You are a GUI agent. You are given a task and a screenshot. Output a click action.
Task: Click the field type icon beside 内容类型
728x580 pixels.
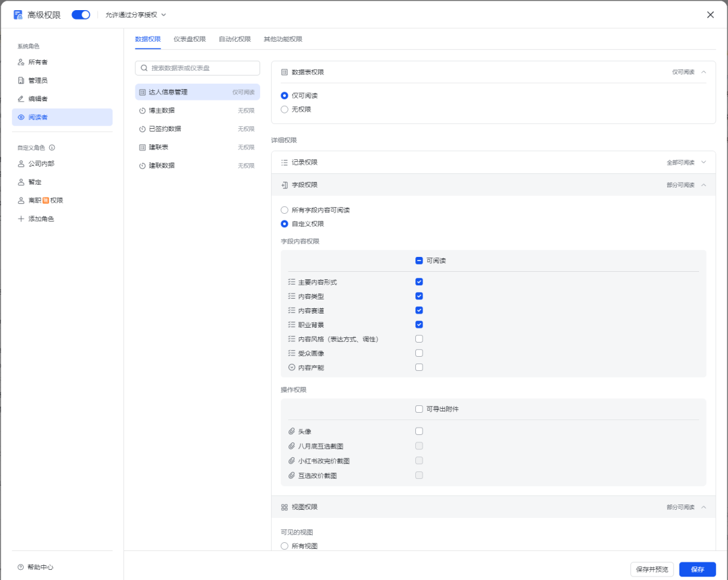292,296
